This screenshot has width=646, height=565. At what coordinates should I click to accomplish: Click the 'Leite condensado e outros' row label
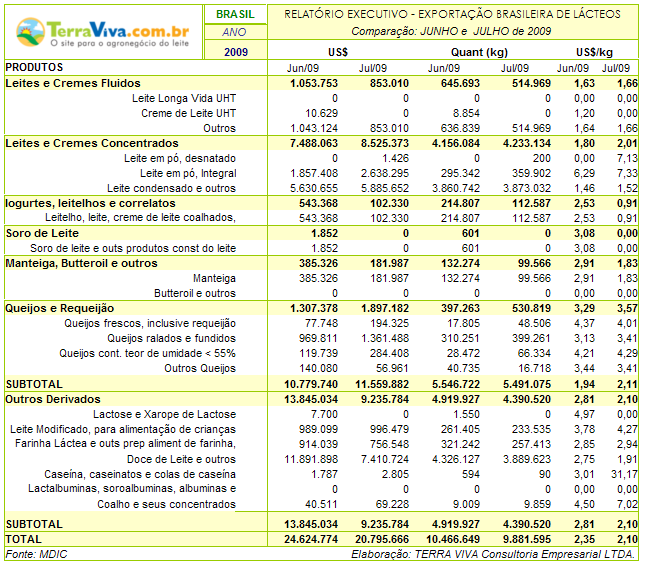click(172, 188)
